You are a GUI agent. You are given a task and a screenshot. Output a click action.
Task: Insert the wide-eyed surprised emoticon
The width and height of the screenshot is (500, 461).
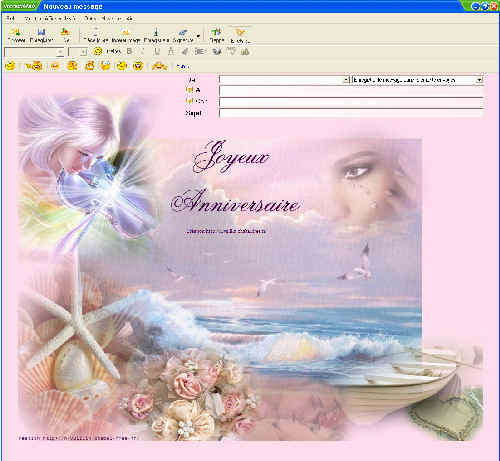point(106,66)
